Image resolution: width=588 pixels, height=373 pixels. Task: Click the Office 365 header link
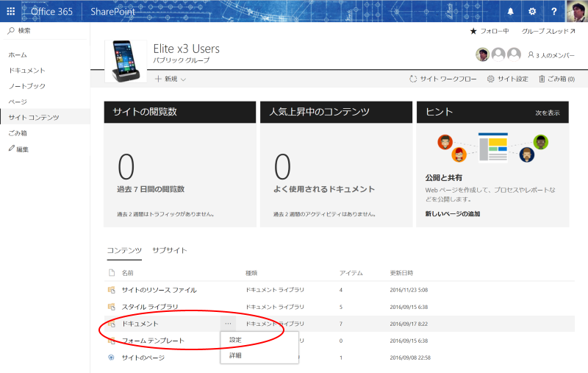coord(51,11)
